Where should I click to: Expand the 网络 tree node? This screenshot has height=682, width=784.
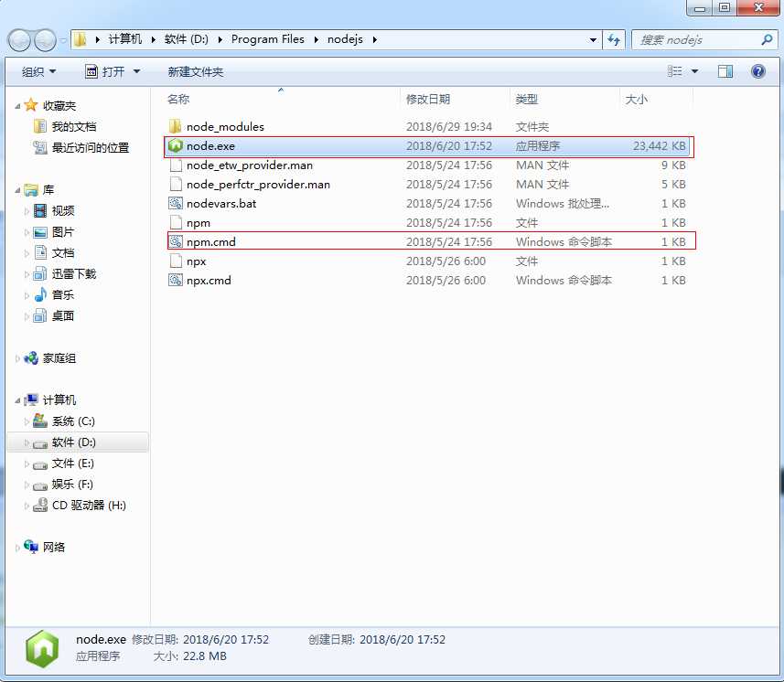point(17,548)
